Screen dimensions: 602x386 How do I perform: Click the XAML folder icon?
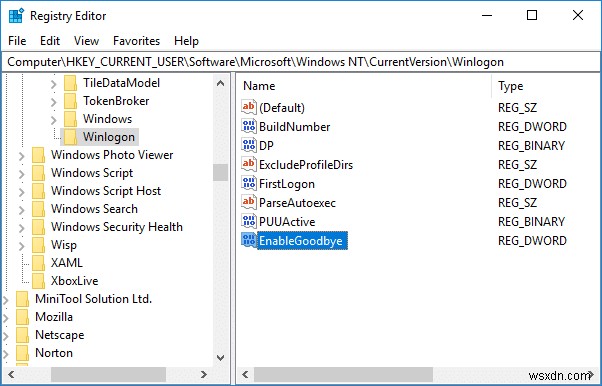38,263
